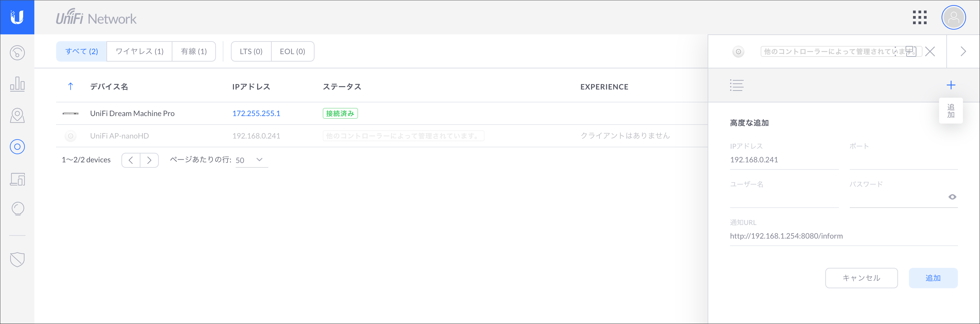Click the managed-by-other-controller status in the table

click(x=403, y=136)
